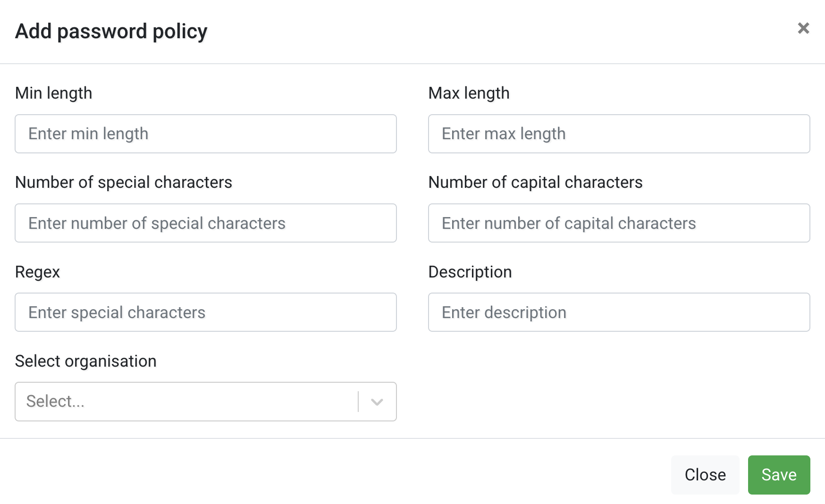Click the Description label

[x=470, y=271]
